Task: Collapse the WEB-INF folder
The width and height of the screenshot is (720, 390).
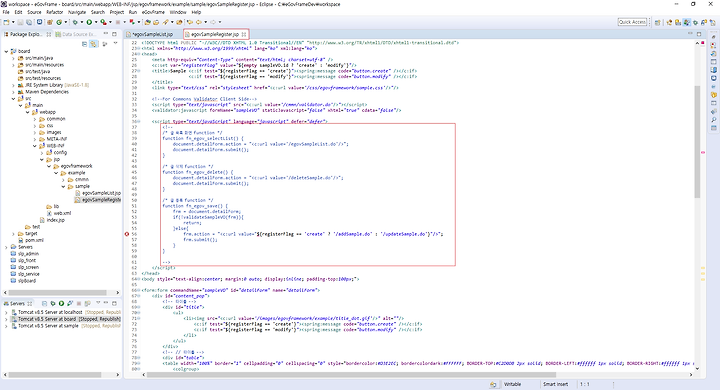Action: pos(35,146)
